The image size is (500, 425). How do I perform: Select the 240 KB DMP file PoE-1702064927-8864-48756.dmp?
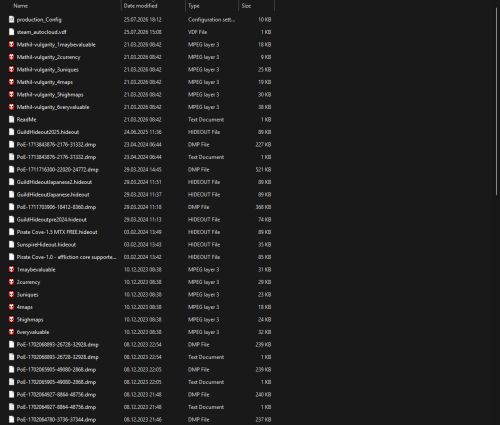56,395
